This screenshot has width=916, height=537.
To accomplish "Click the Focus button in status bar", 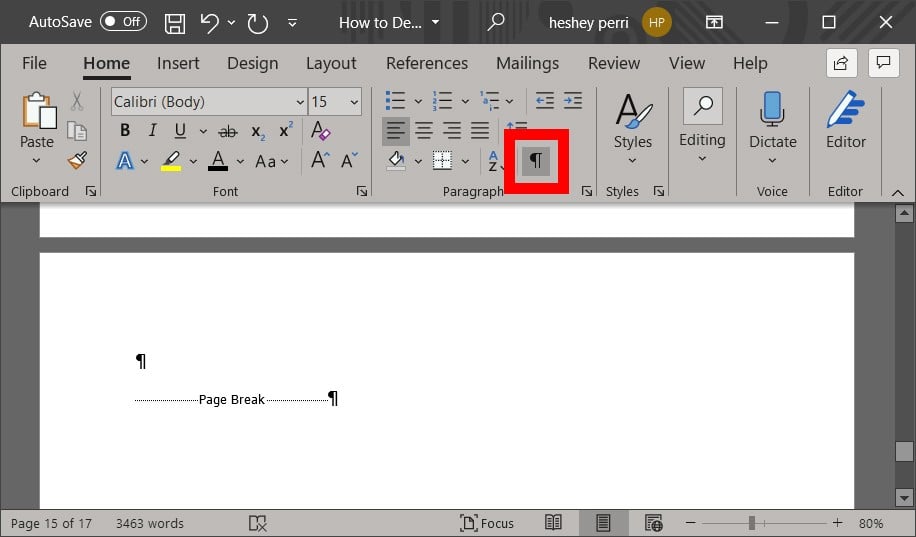I will [486, 523].
